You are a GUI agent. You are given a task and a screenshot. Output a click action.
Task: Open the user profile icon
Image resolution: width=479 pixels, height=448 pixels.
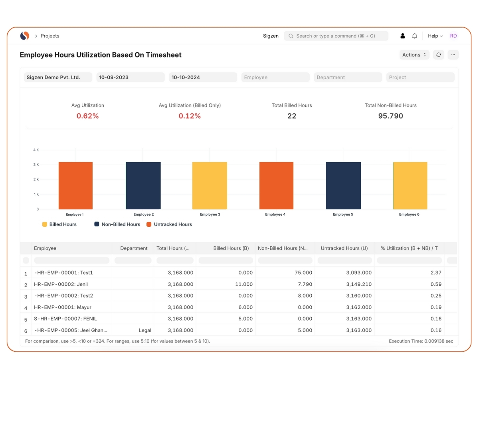(402, 36)
